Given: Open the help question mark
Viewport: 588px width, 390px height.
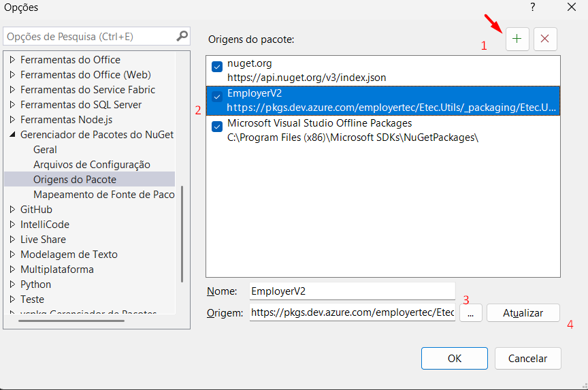Looking at the screenshot, I should (532, 7).
